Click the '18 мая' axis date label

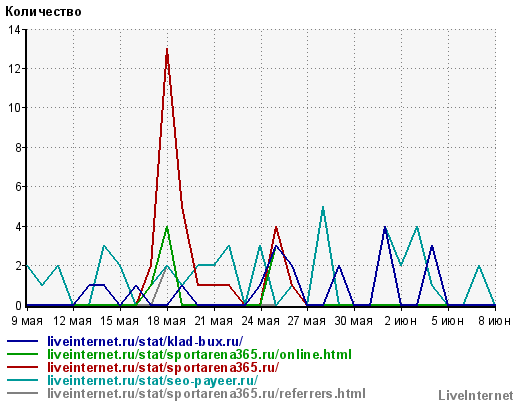tap(167, 321)
